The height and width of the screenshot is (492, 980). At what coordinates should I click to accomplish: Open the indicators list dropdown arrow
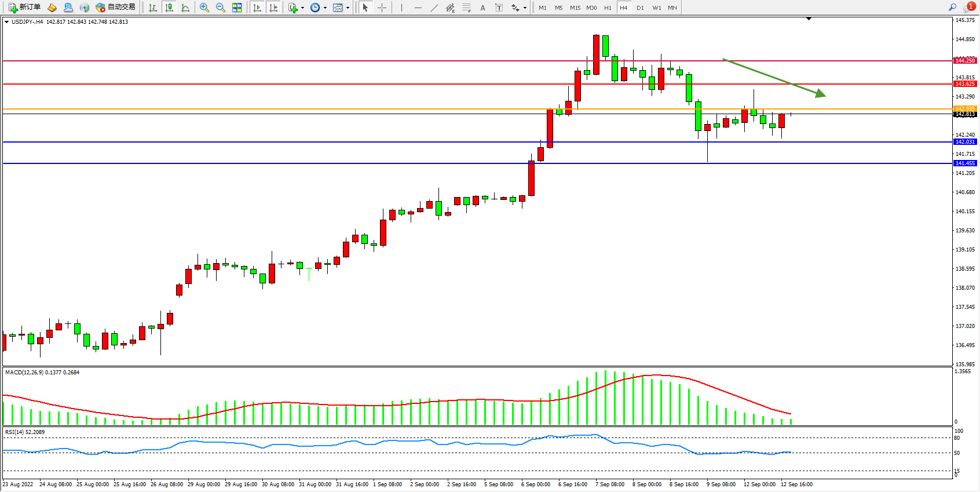[x=302, y=8]
